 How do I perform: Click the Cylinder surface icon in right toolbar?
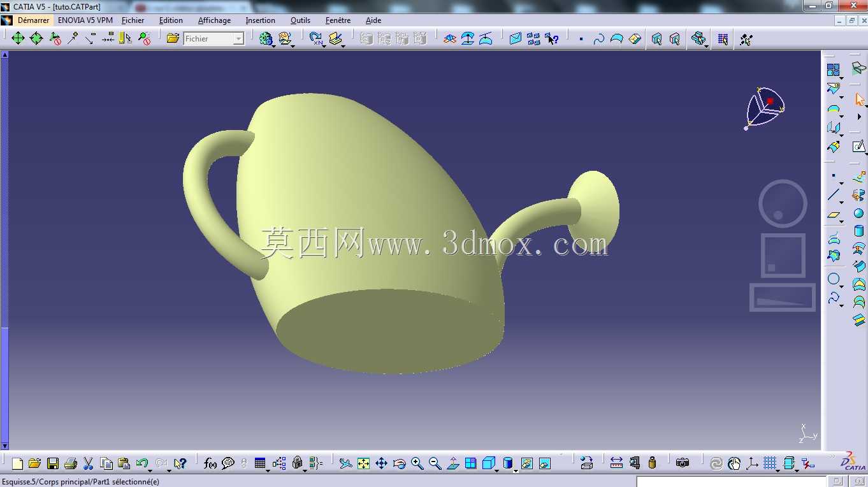pyautogui.click(x=859, y=231)
